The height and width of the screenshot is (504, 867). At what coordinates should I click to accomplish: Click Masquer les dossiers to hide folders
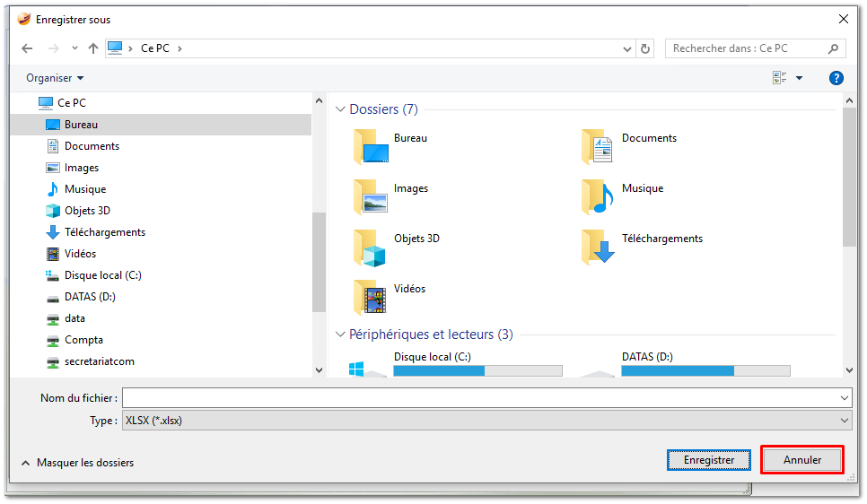84,463
